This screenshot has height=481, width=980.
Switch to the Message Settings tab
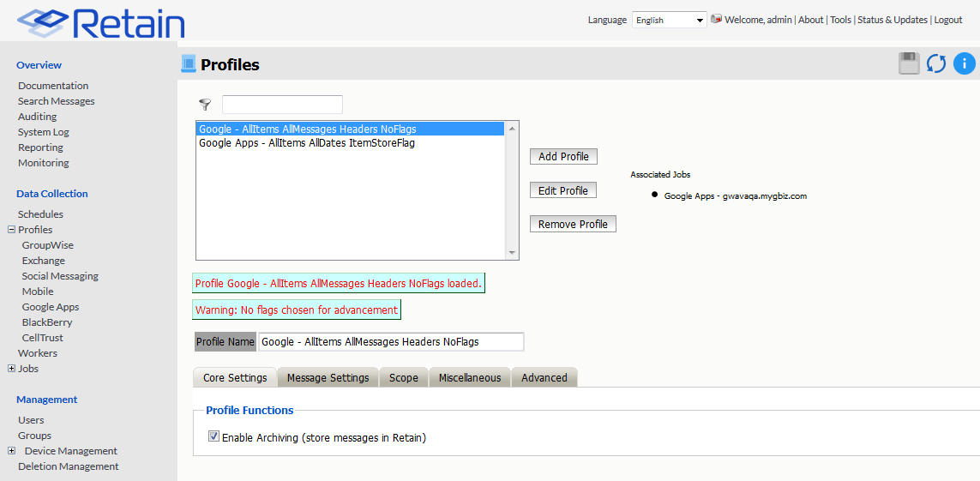click(328, 377)
